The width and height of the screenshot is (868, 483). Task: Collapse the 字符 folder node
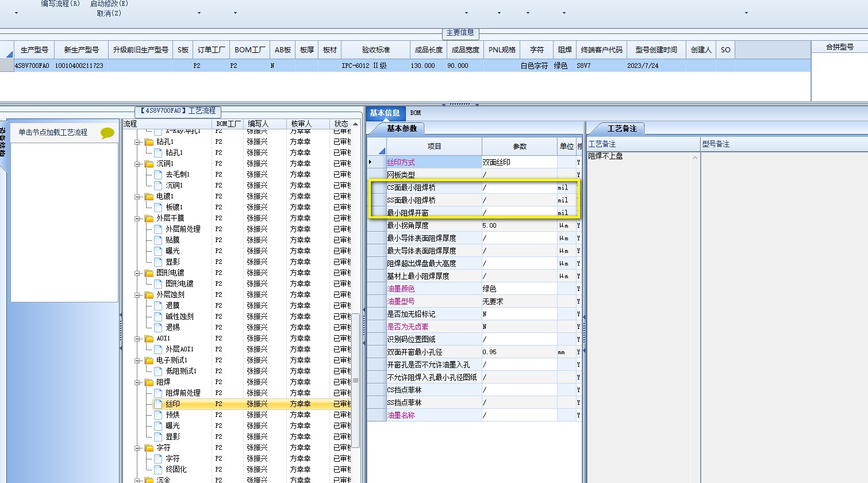138,447
